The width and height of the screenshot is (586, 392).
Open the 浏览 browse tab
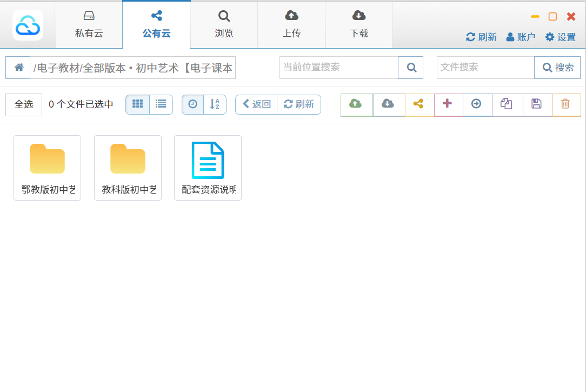(x=224, y=25)
